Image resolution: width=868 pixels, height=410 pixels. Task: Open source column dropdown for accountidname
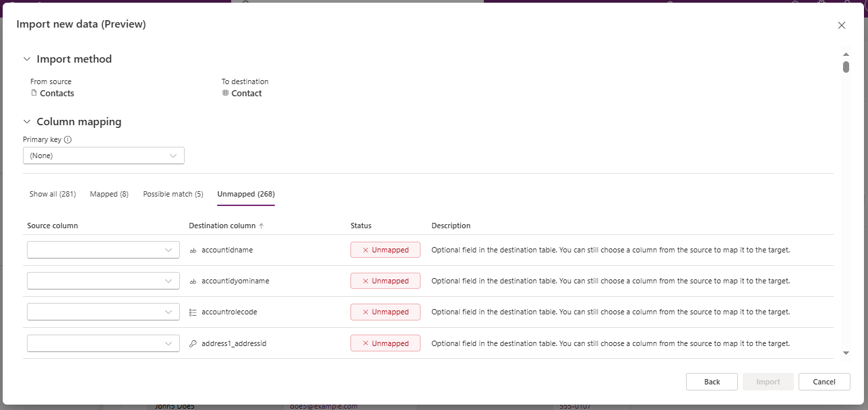coord(103,250)
